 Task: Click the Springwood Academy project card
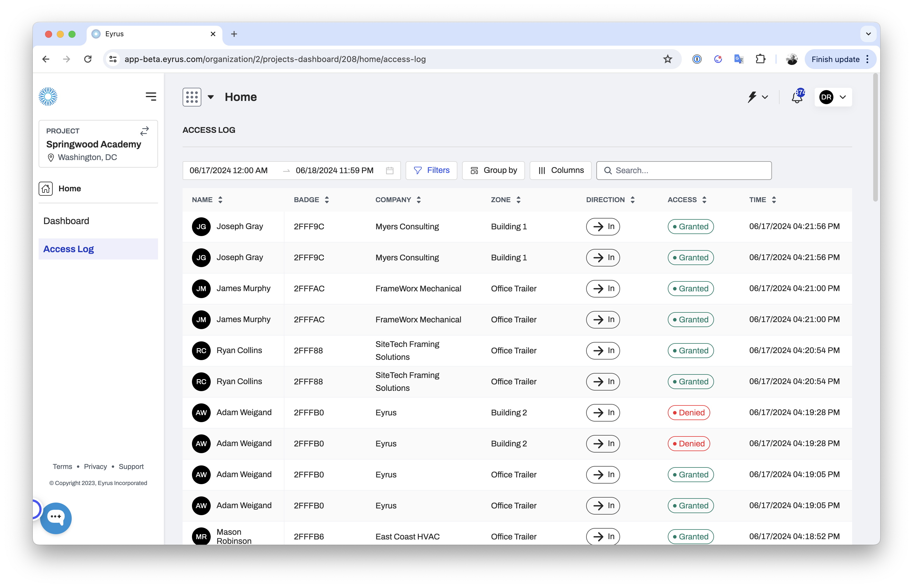point(98,144)
